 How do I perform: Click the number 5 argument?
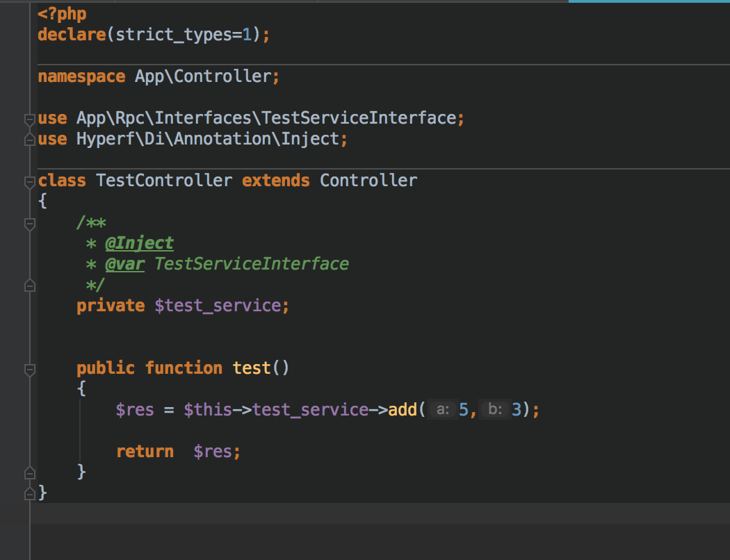click(x=463, y=410)
